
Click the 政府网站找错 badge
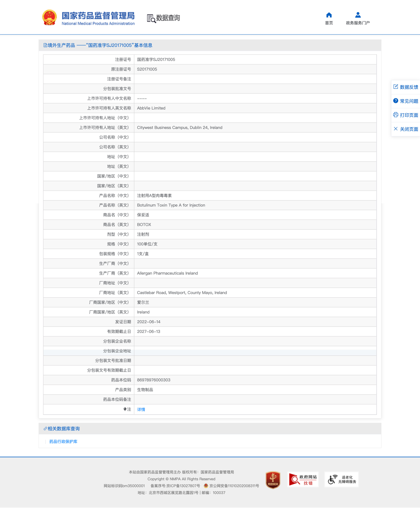pos(303,479)
